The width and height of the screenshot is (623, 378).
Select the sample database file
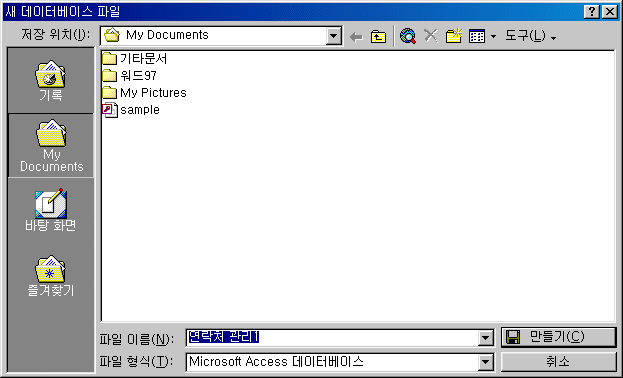pos(131,110)
